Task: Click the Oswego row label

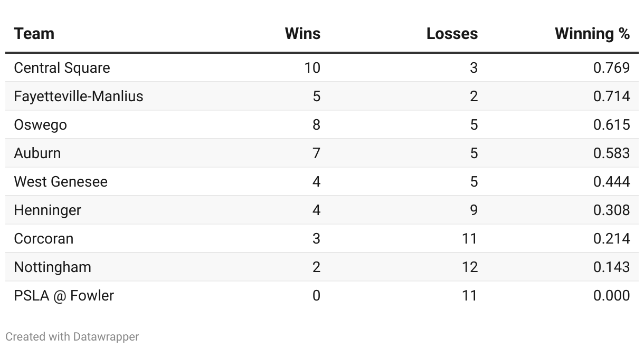Action: (x=40, y=125)
